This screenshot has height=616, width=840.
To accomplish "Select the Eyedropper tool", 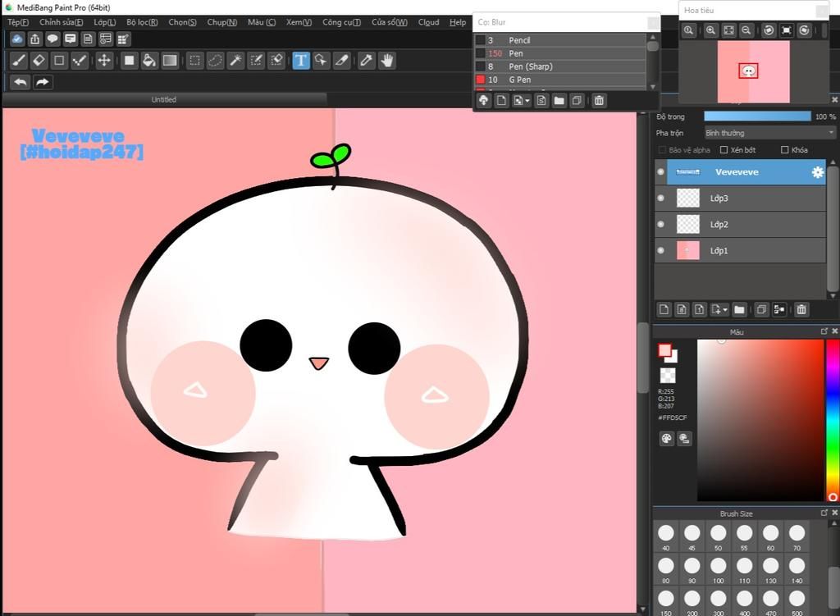I will point(367,61).
